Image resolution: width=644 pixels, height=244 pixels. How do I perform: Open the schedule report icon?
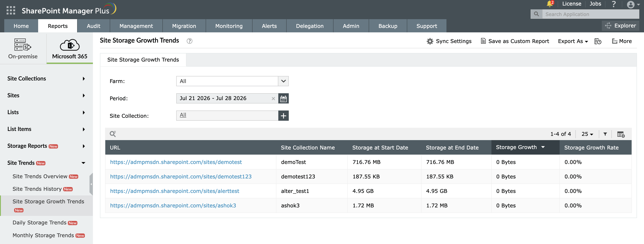pos(598,41)
